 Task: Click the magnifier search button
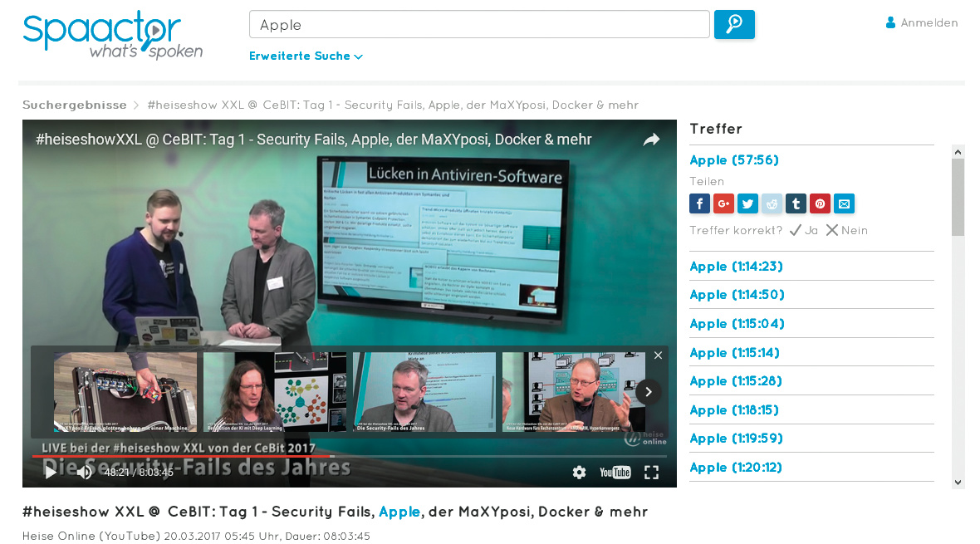point(734,25)
